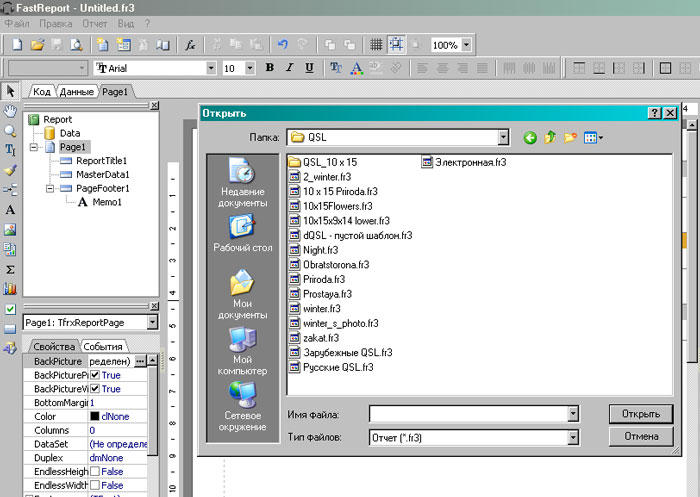The width and height of the screenshot is (700, 497).
Task: Select the Checkbox object tool
Action: click(10, 309)
